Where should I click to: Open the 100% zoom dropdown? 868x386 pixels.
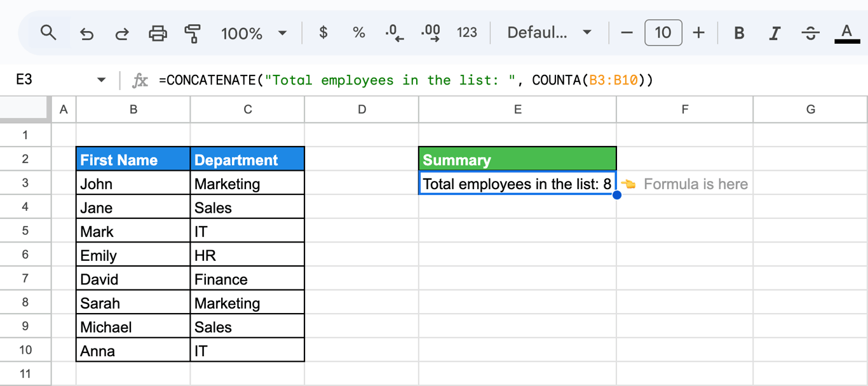(x=254, y=33)
